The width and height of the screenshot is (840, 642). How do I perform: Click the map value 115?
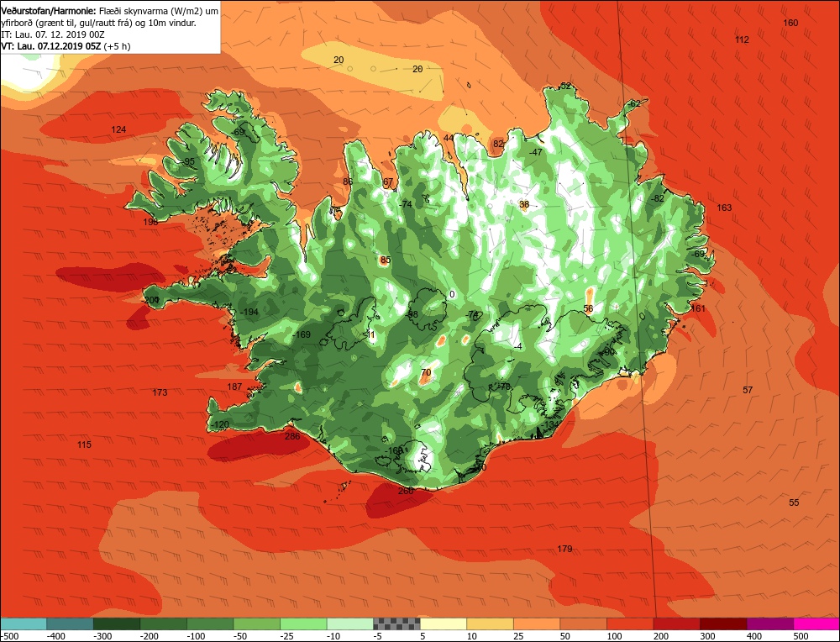pos(84,445)
